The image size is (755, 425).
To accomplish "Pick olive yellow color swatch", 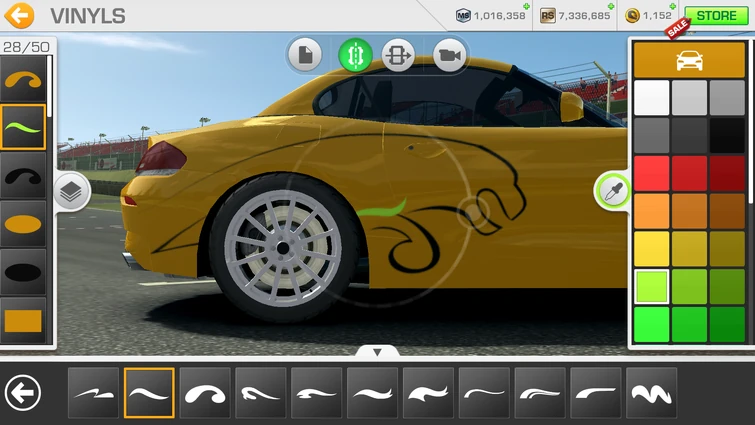I will pos(727,249).
